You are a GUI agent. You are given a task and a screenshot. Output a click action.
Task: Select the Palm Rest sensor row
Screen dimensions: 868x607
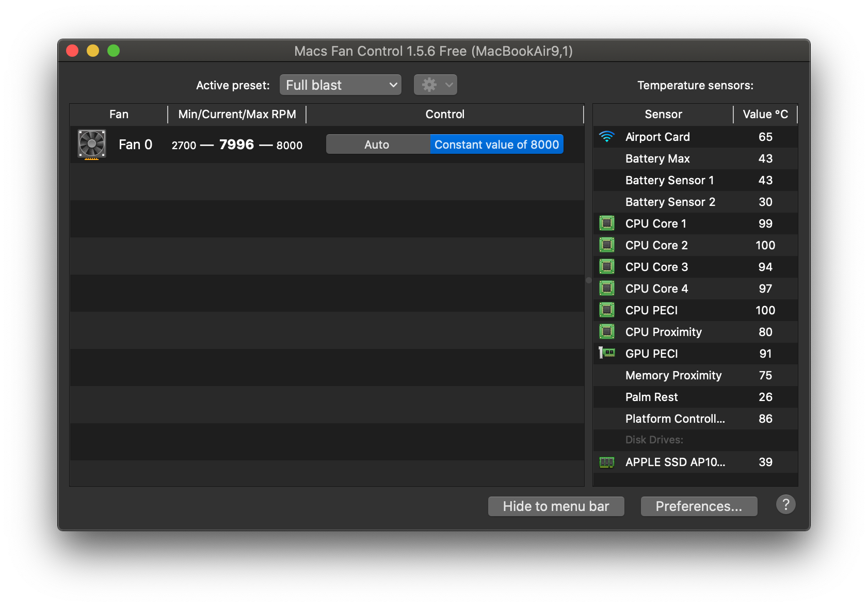pyautogui.click(x=696, y=397)
